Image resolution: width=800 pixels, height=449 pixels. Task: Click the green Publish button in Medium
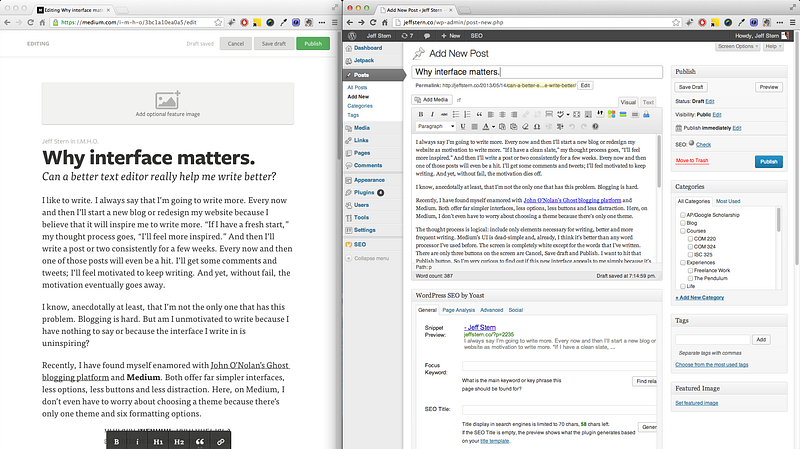tap(312, 44)
